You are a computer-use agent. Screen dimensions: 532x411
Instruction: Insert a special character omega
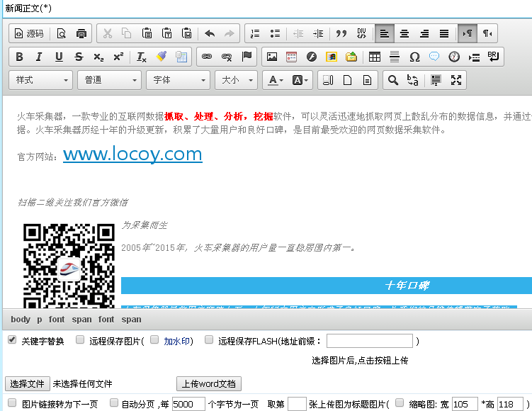click(x=414, y=57)
